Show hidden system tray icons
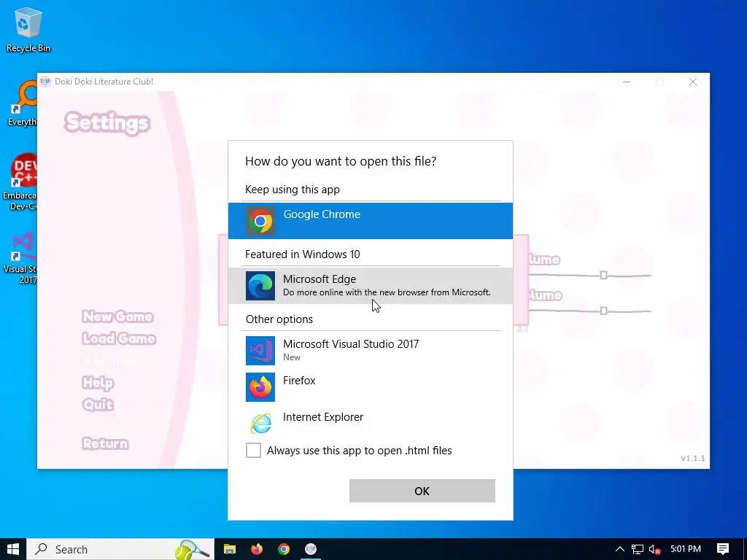747x560 pixels. pos(620,549)
